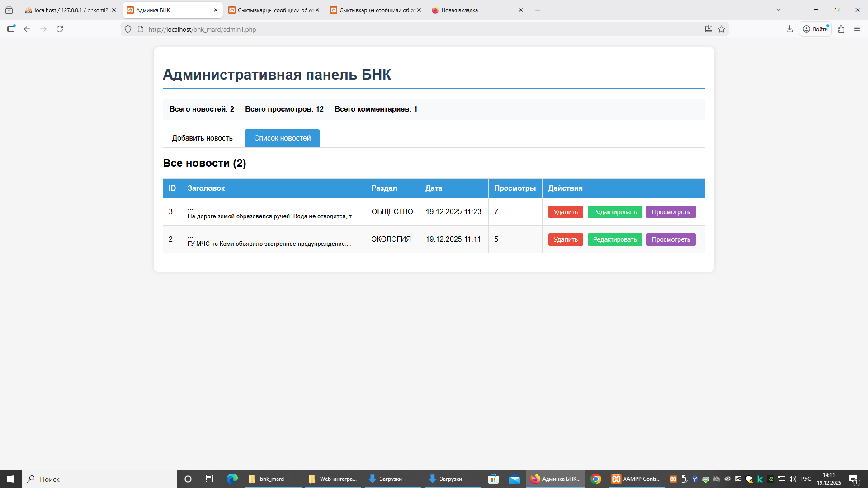View the ОБЩЕСТВО news item

[670, 212]
